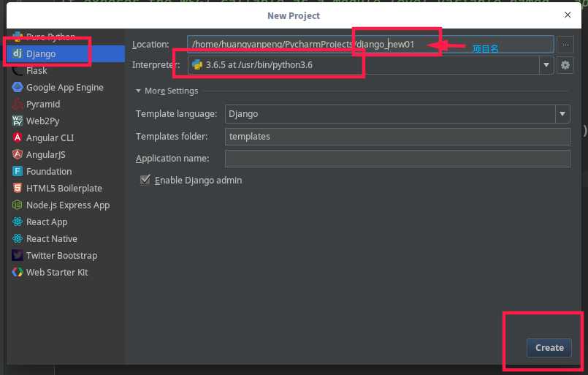The height and width of the screenshot is (375, 588).
Task: Choose Angular CLI project type
Action: [x=66, y=137]
